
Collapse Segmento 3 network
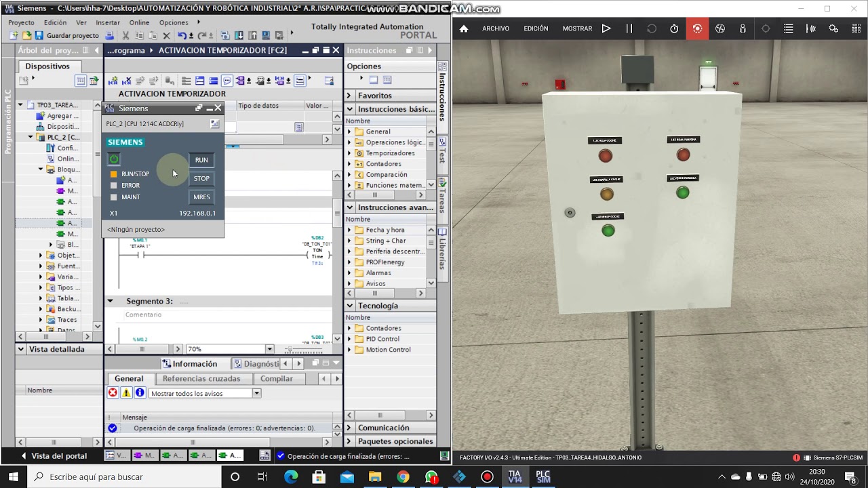coord(110,301)
